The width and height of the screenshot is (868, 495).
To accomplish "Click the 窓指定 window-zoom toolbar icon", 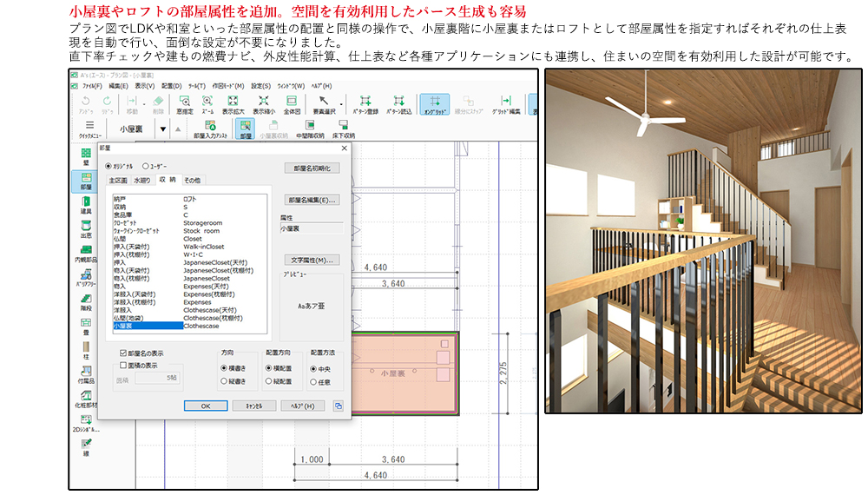I will coord(184,104).
